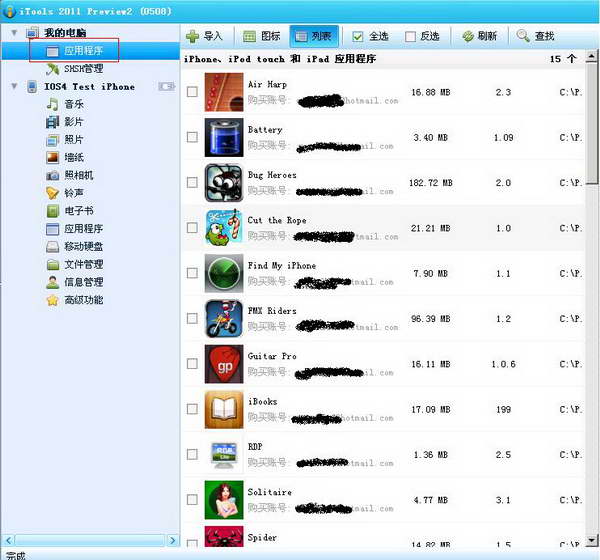Click the 'Spider' app name
600x560 pixels.
point(262,537)
